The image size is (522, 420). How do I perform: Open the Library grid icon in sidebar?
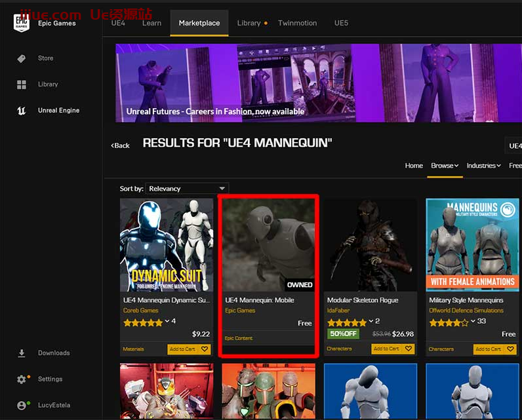click(x=22, y=85)
